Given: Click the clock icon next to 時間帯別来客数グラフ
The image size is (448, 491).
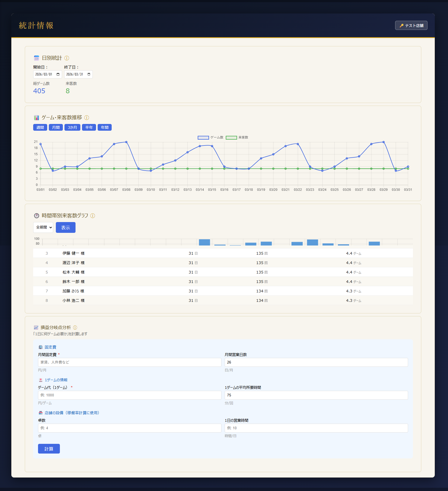Looking at the screenshot, I should (x=36, y=216).
